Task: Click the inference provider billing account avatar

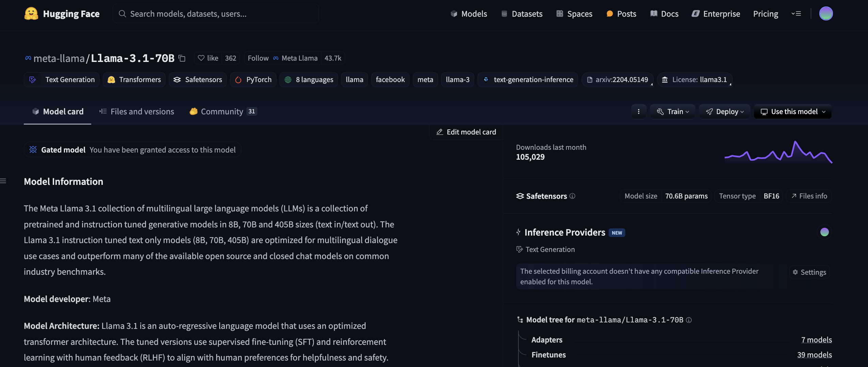Action: tap(824, 232)
